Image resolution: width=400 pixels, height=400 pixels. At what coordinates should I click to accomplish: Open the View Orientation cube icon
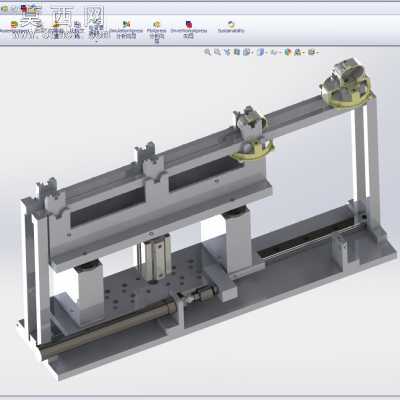[247, 52]
